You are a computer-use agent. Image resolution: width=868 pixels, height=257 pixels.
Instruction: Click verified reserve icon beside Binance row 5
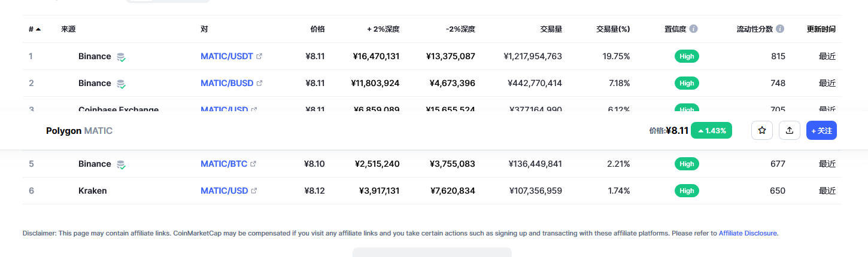point(121,164)
